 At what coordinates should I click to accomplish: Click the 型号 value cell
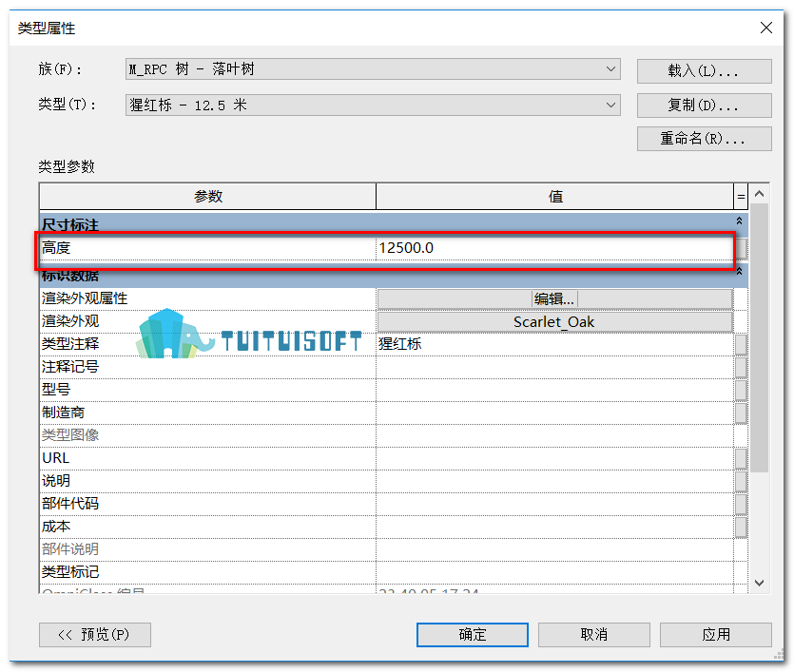click(x=554, y=390)
